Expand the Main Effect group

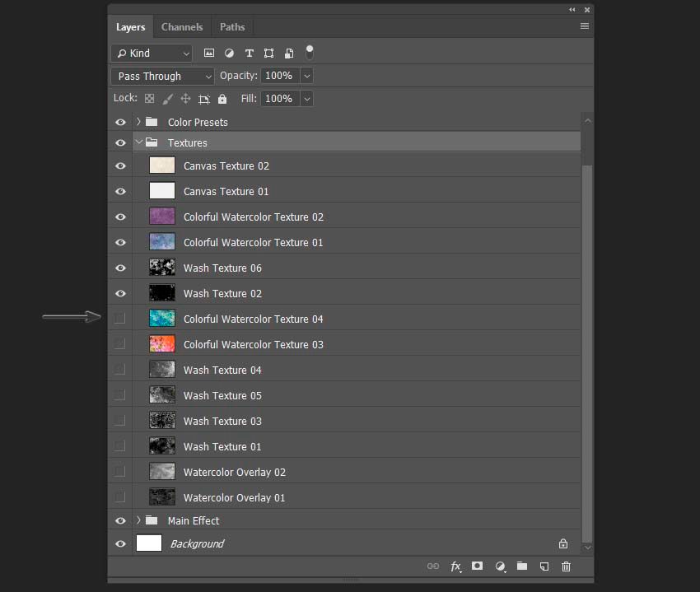138,520
